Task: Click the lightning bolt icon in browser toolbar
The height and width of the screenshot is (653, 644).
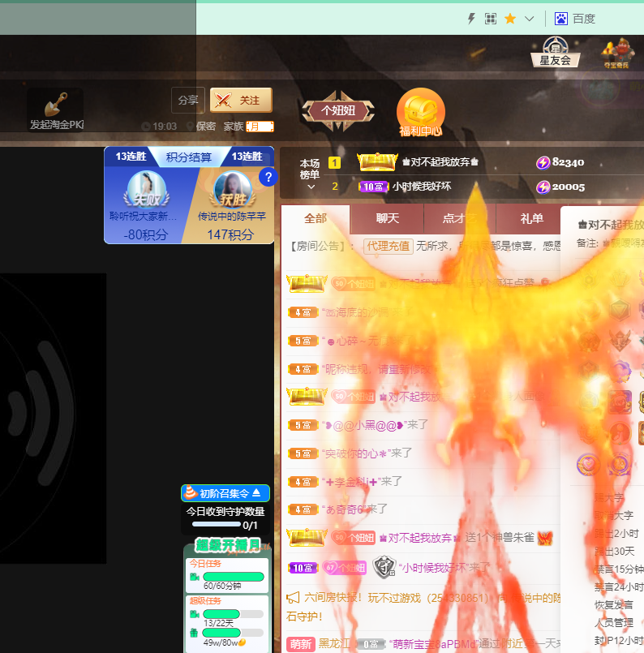Action: pyautogui.click(x=471, y=19)
